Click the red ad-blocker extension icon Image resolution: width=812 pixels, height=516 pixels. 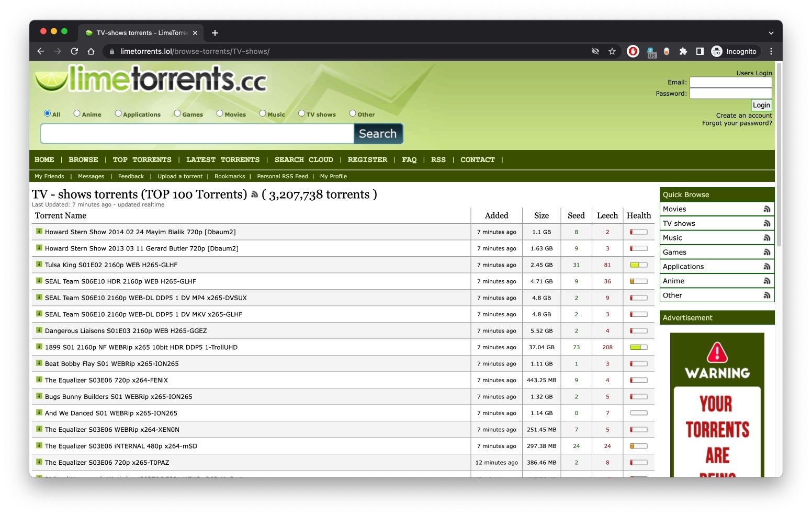coord(633,51)
